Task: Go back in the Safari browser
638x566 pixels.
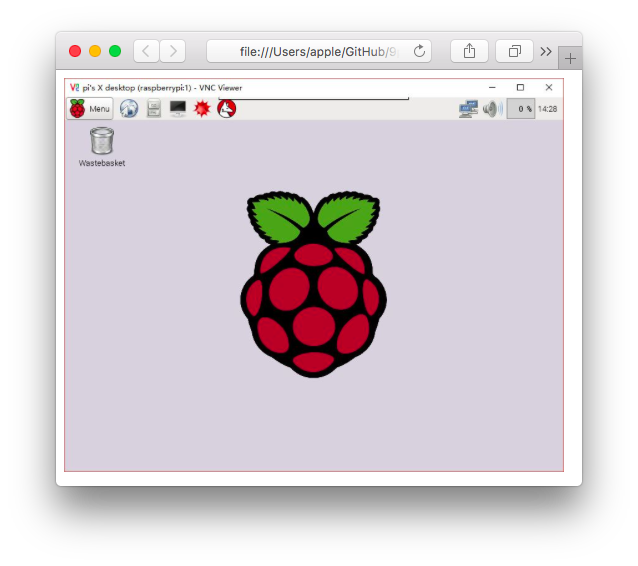Action: [x=146, y=51]
